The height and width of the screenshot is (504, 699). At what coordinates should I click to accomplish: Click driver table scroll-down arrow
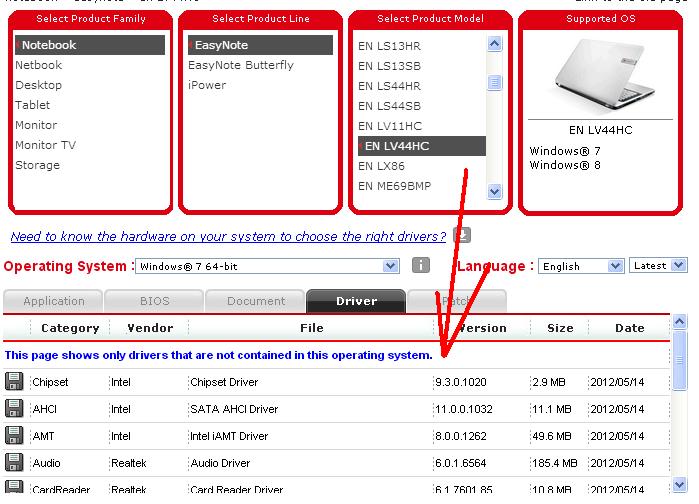tap(679, 484)
